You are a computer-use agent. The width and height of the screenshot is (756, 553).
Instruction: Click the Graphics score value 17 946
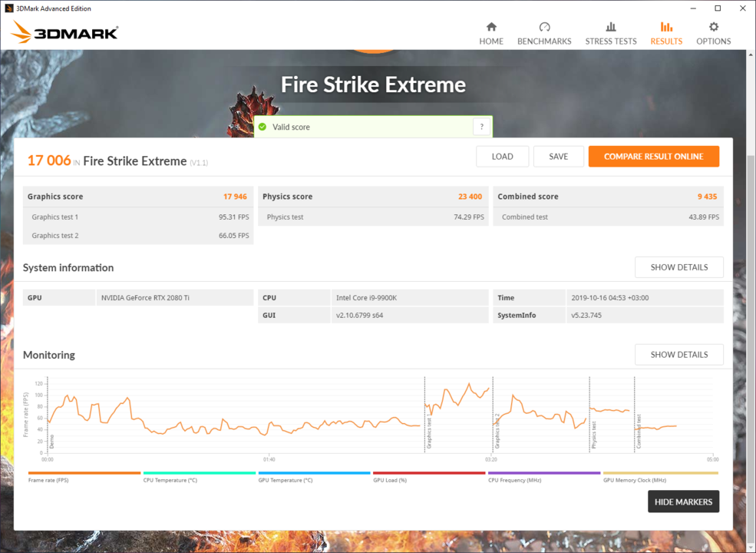click(x=235, y=197)
